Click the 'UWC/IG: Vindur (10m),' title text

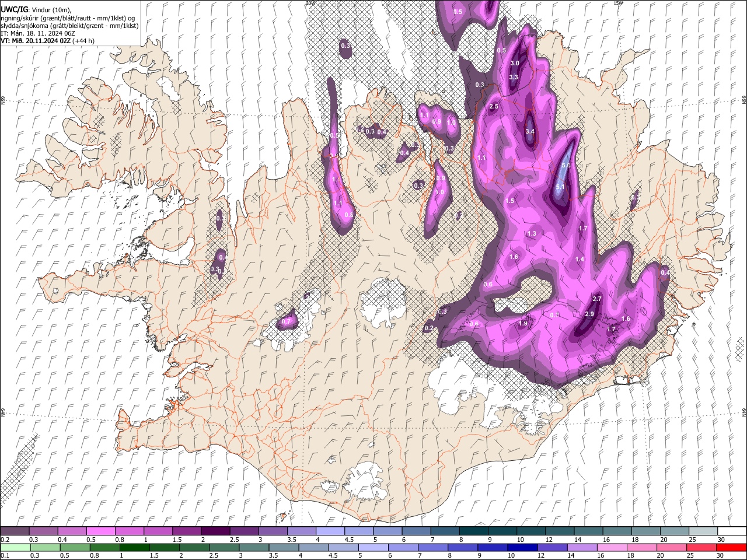tap(36, 9)
